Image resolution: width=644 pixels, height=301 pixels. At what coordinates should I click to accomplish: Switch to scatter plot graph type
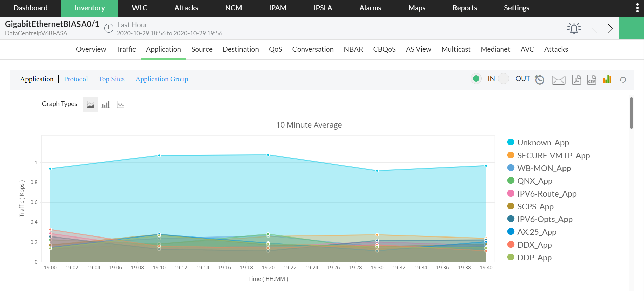(x=120, y=104)
